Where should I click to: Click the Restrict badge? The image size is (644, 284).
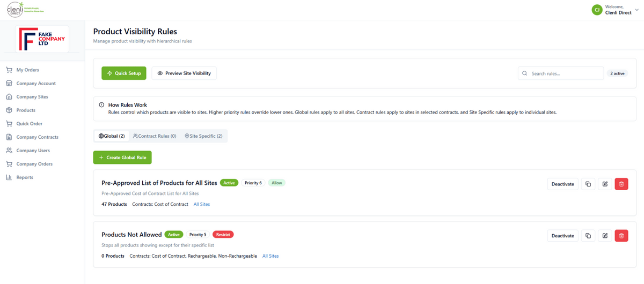(x=223, y=234)
